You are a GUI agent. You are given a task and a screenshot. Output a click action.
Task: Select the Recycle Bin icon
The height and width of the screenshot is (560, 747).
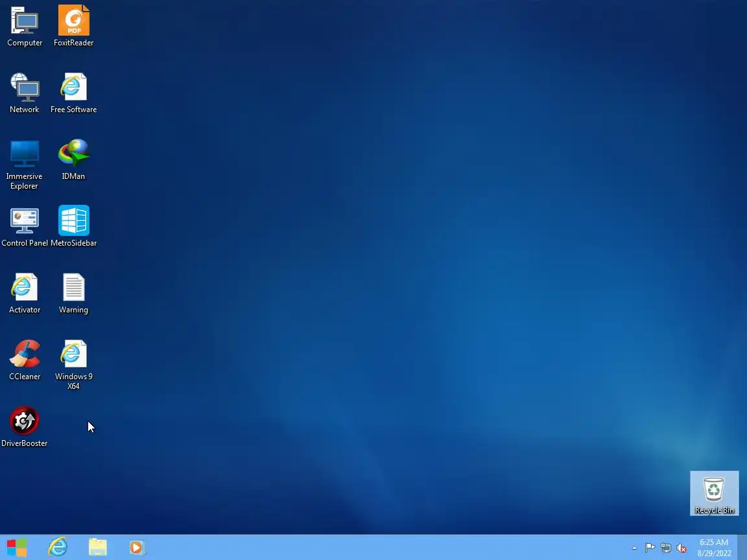(x=714, y=493)
